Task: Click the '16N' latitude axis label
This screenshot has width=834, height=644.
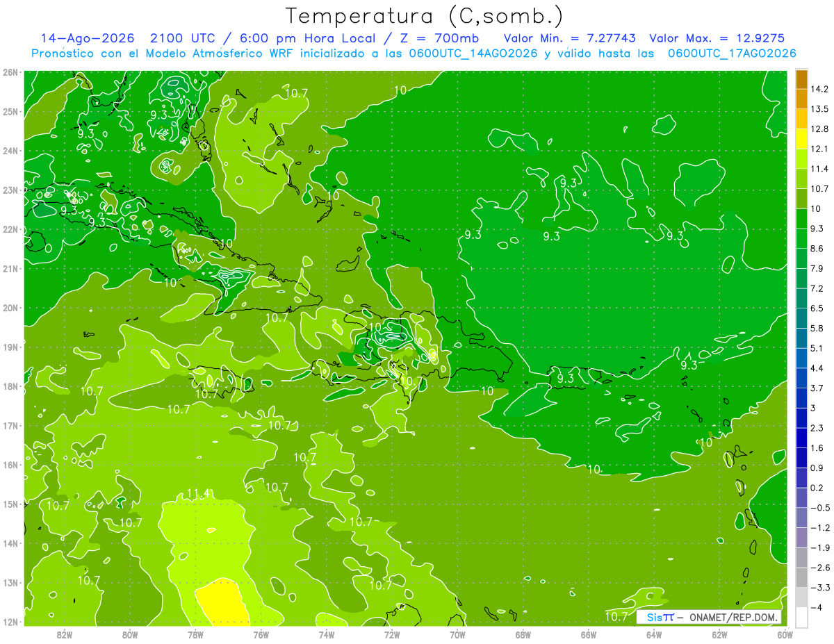Action: (x=10, y=465)
